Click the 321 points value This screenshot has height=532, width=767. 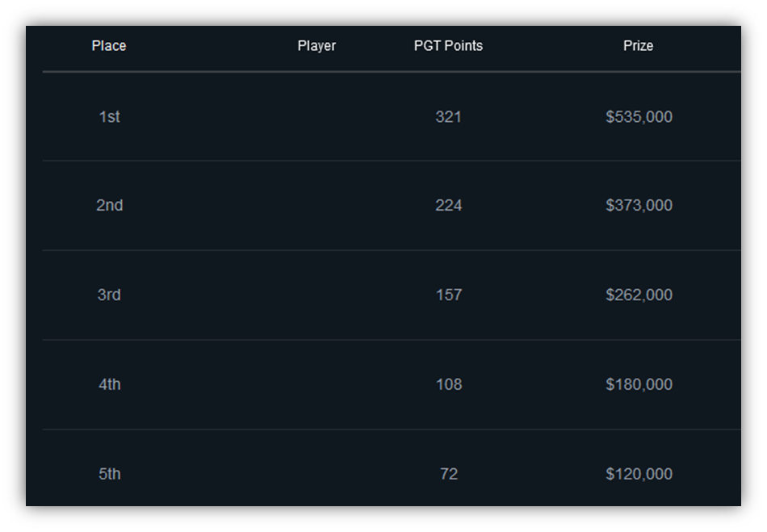tap(448, 117)
